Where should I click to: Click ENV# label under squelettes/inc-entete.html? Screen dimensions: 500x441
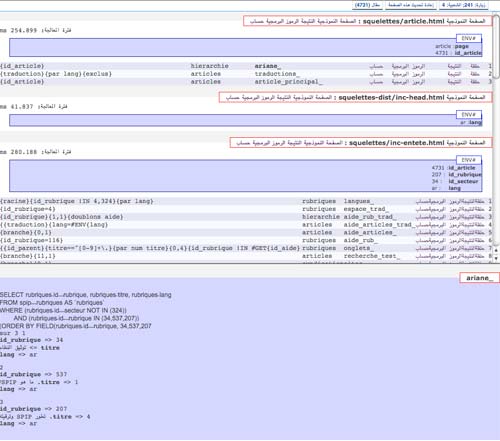pyautogui.click(x=469, y=160)
